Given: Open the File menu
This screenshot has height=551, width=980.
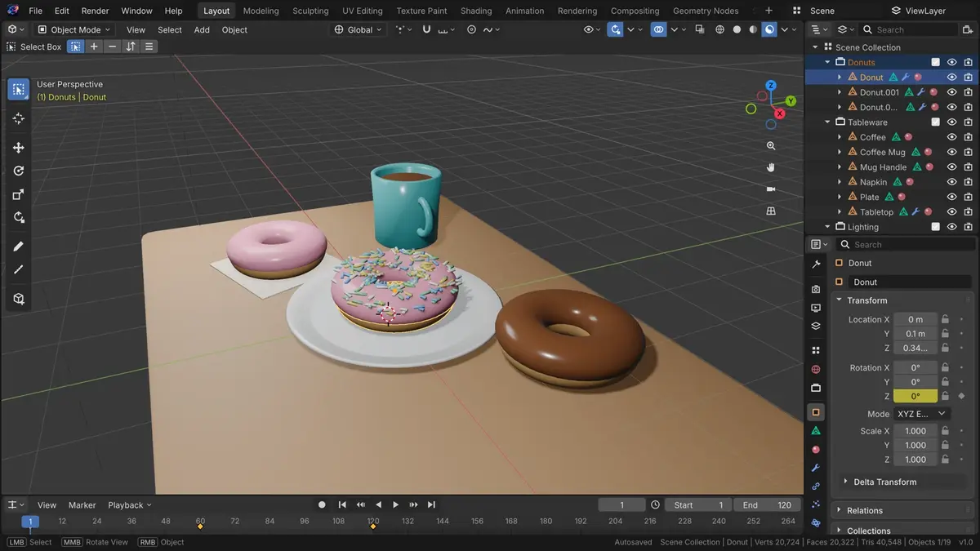Looking at the screenshot, I should click(x=36, y=11).
